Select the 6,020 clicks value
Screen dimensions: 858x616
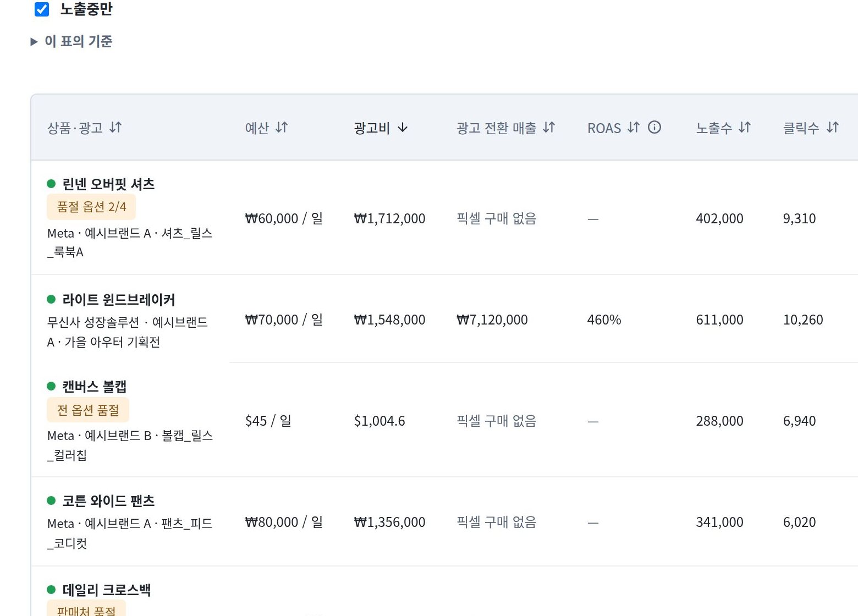click(x=800, y=522)
